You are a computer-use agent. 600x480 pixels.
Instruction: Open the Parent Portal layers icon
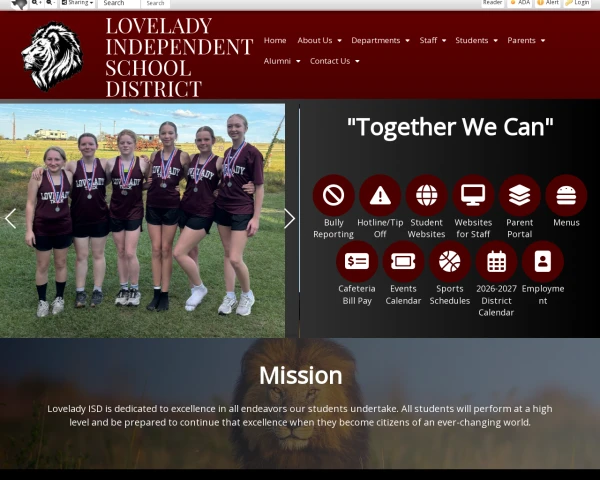coord(520,195)
